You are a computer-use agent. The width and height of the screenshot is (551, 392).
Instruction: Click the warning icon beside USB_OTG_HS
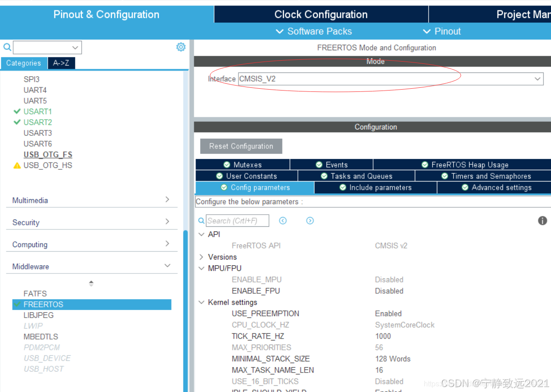pos(16,165)
